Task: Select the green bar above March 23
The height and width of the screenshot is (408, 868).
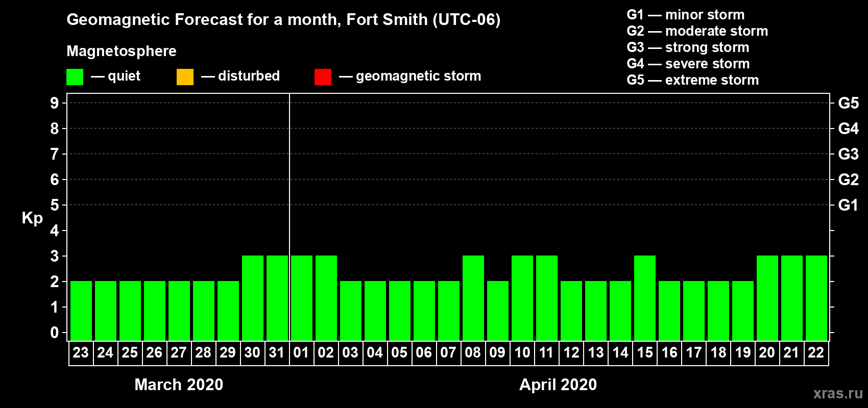Action: pos(81,311)
